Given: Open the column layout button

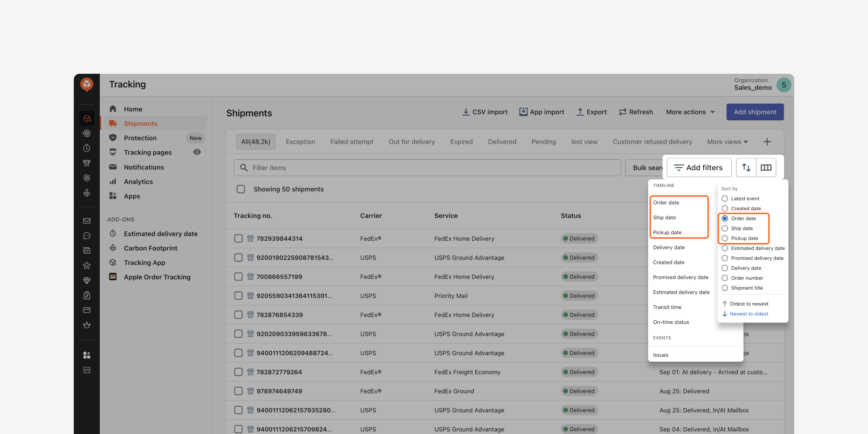Looking at the screenshot, I should pos(766,168).
